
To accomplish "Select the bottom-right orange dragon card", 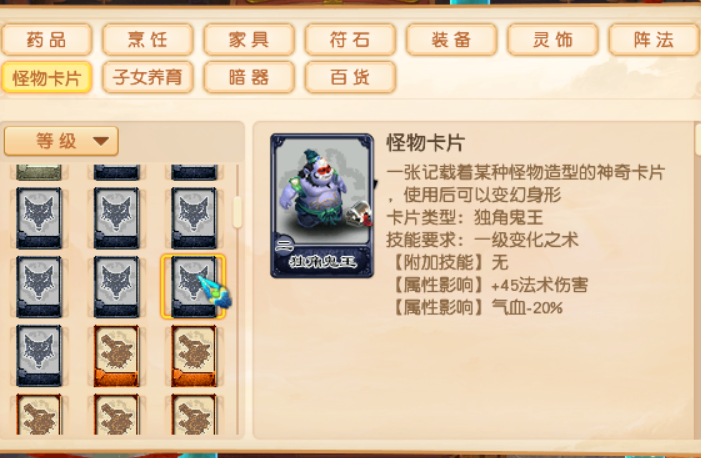I will (x=194, y=414).
